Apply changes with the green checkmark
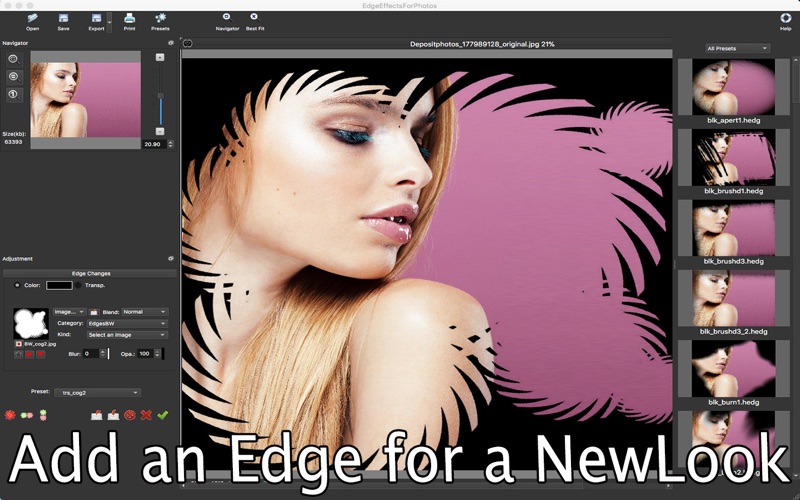This screenshot has height=500, width=800. point(162,415)
